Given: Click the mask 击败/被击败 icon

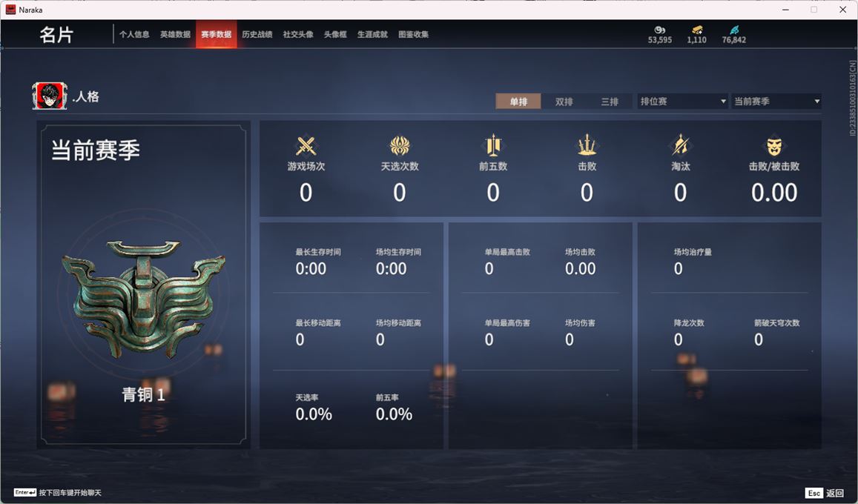Looking at the screenshot, I should (773, 146).
